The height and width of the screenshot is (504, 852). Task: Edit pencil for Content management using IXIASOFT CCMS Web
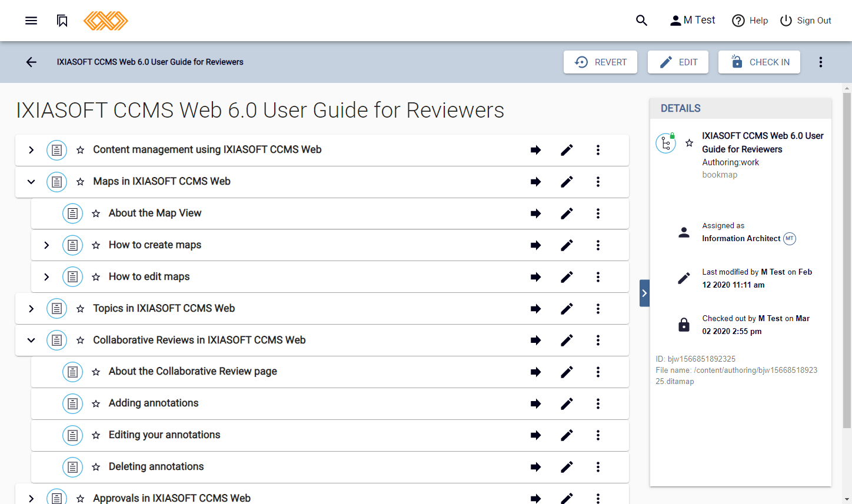tap(567, 150)
